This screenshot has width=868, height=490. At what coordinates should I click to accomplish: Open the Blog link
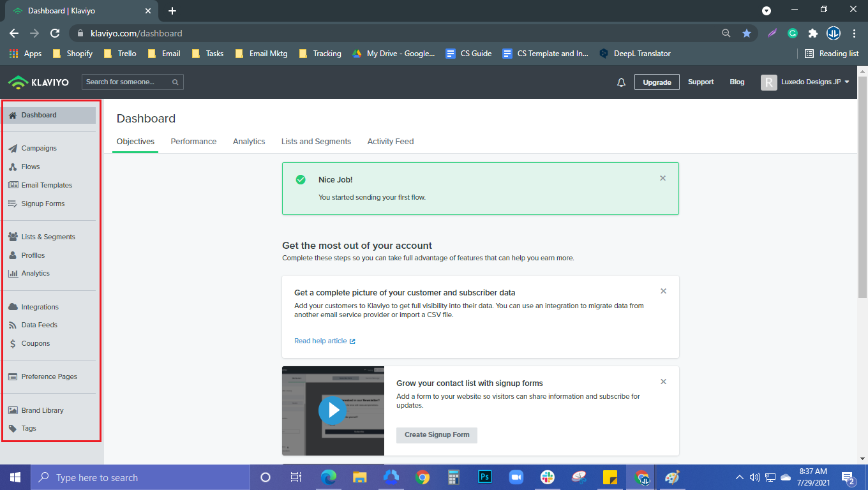coord(737,82)
